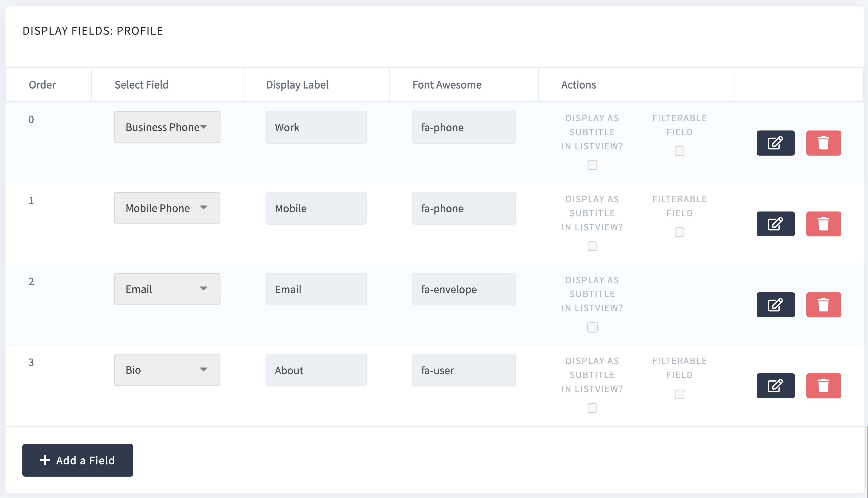Click the Work display label input
Viewport: 868px width, 498px height.
316,127
